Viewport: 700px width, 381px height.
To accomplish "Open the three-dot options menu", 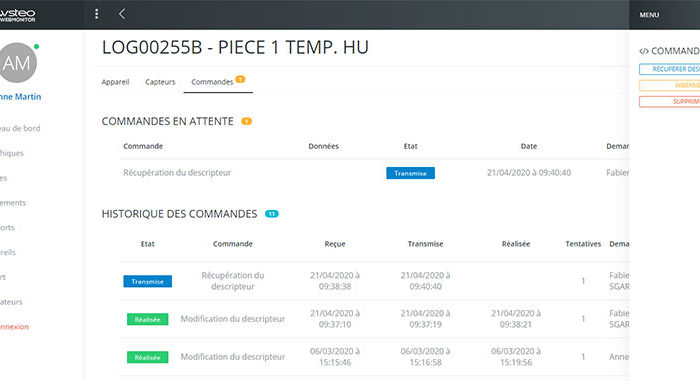I will [96, 14].
